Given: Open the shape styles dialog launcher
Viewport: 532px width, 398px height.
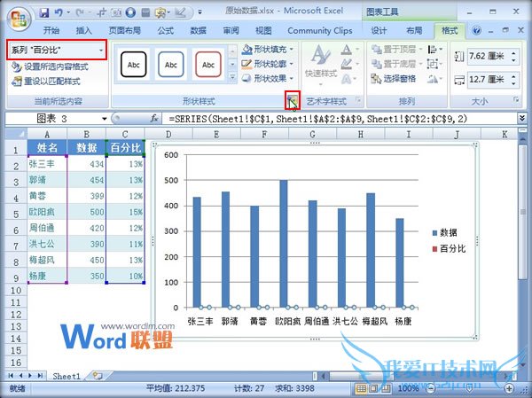Looking at the screenshot, I should tap(292, 100).
